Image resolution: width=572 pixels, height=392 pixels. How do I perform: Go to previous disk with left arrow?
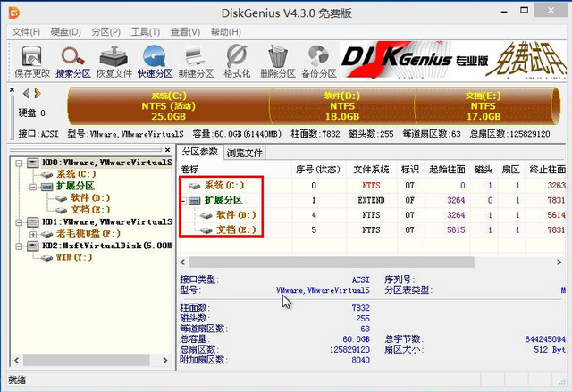pyautogui.click(x=26, y=93)
